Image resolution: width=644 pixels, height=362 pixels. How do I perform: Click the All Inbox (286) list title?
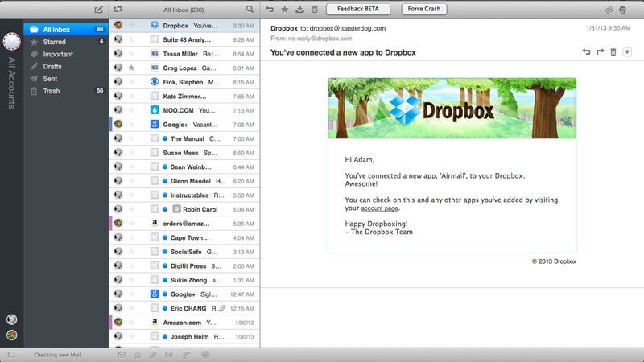click(x=184, y=10)
